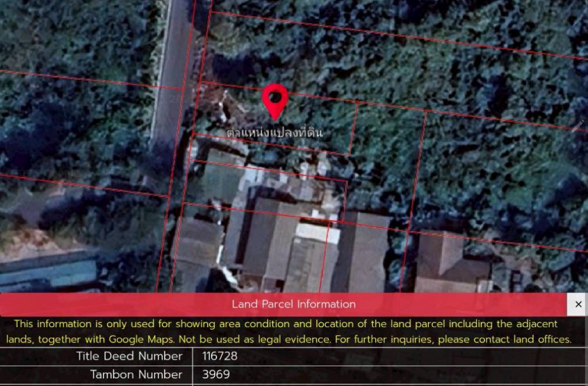Click the tambon value 3969

tap(216, 374)
